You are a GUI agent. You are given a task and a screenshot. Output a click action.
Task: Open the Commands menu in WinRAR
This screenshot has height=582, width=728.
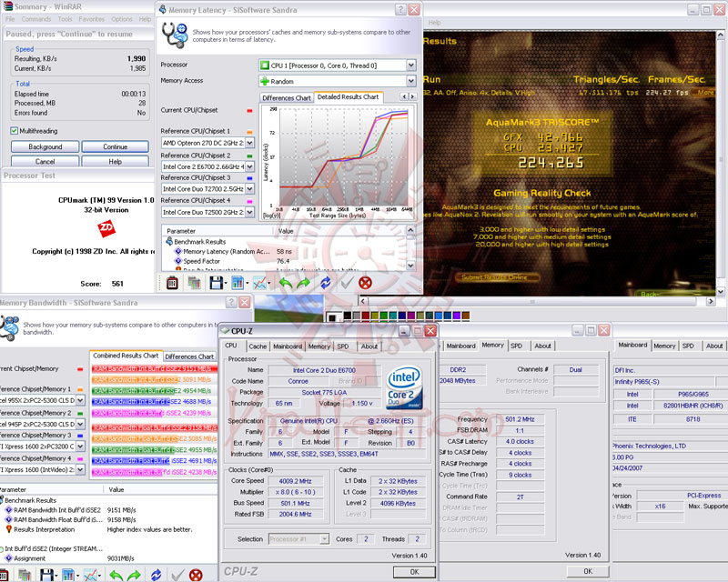click(x=36, y=19)
